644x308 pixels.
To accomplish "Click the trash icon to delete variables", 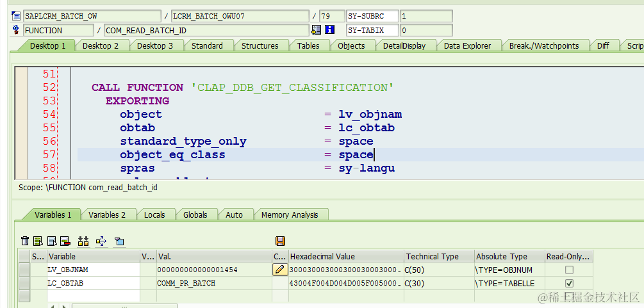I will pyautogui.click(x=25, y=241).
